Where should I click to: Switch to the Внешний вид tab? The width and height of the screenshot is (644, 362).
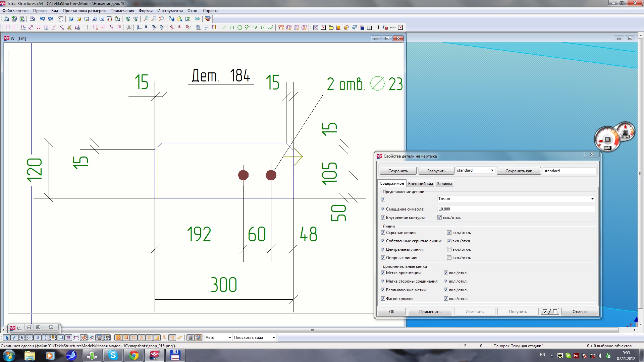click(420, 184)
